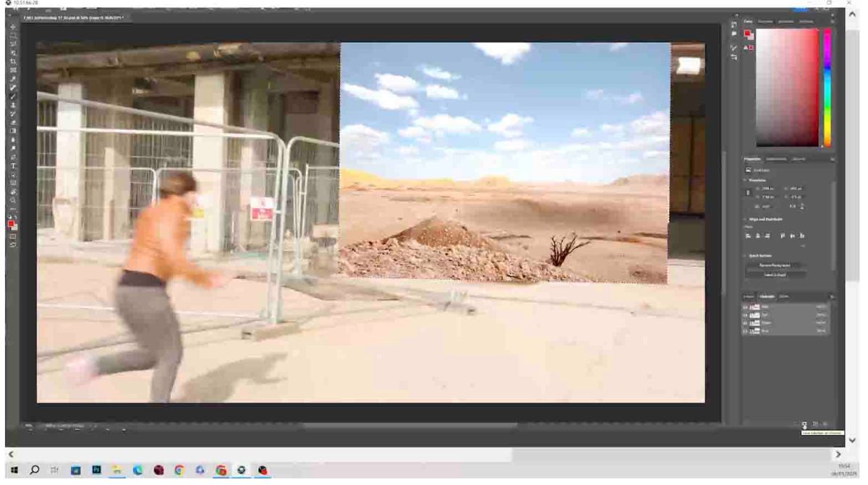
Task: Select the Type tool
Action: pyautogui.click(x=13, y=165)
